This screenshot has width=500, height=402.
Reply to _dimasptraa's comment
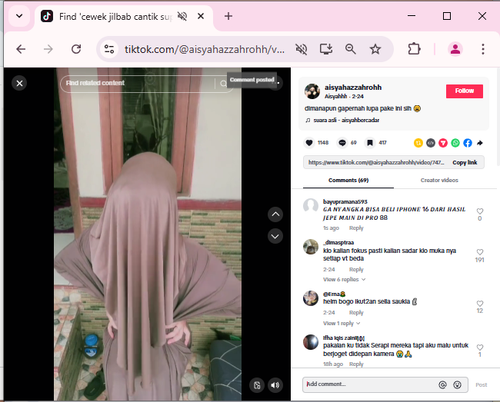pyautogui.click(x=356, y=269)
